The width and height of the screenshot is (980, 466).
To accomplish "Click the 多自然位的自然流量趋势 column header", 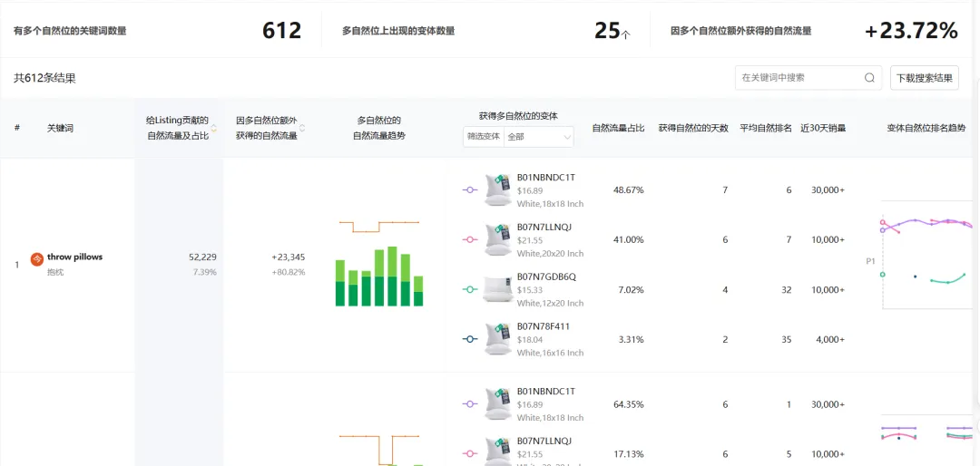I will tap(379, 128).
